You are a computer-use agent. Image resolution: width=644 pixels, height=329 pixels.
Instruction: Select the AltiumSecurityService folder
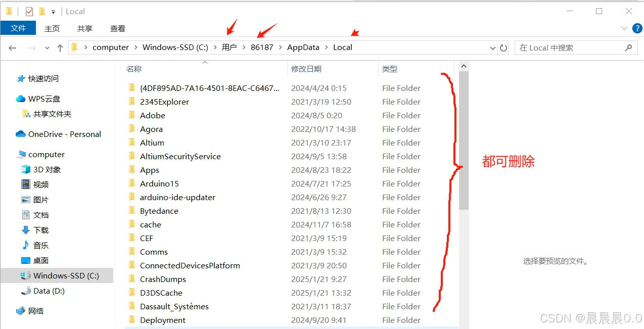180,156
